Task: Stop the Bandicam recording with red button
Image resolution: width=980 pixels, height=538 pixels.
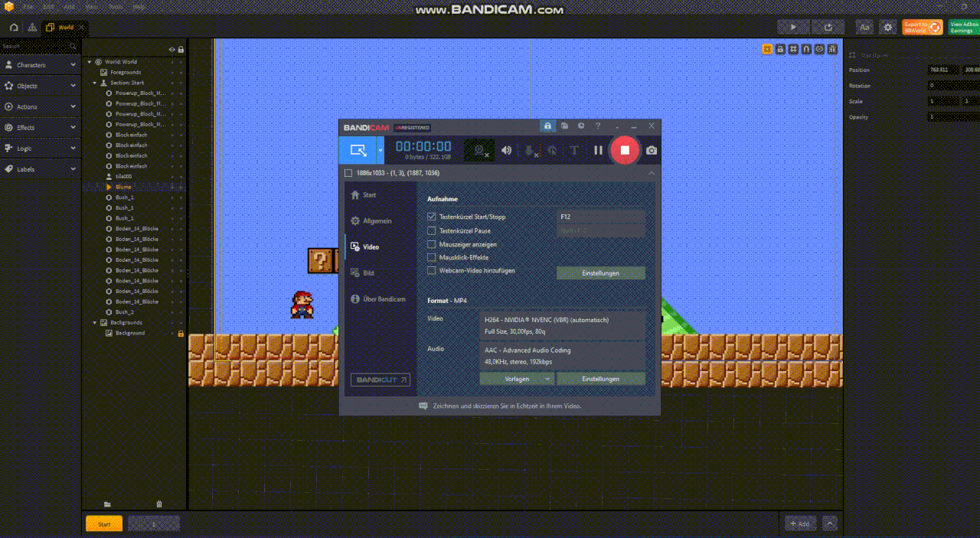Action: coord(625,150)
